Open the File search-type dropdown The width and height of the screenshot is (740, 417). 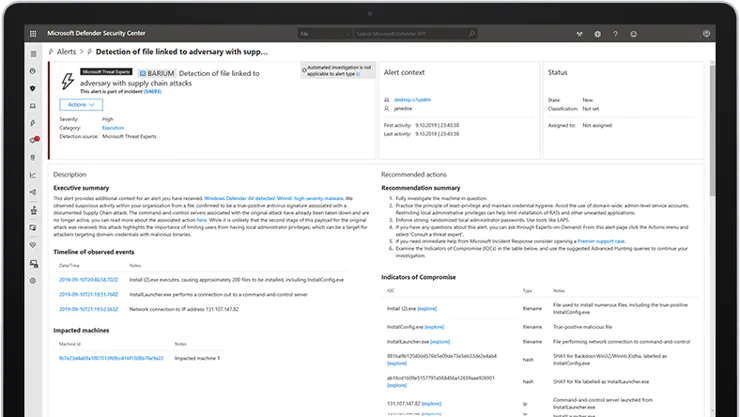point(325,33)
